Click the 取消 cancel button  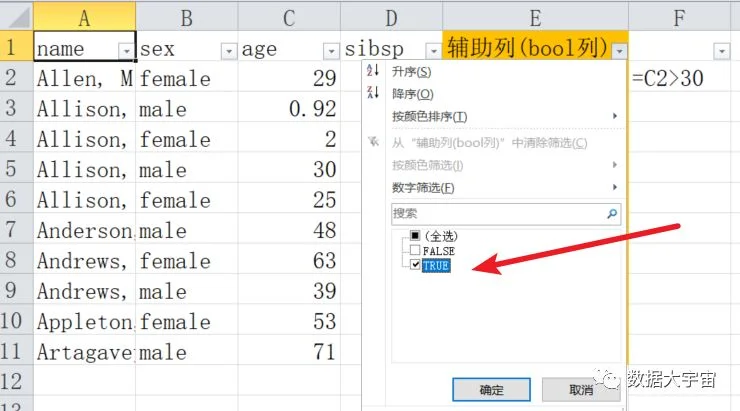pyautogui.click(x=581, y=390)
